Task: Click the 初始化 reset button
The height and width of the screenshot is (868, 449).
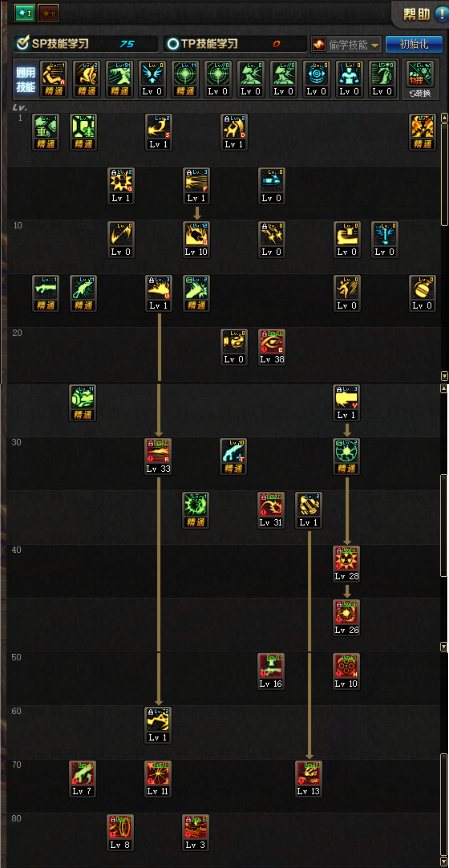Action: (x=414, y=44)
